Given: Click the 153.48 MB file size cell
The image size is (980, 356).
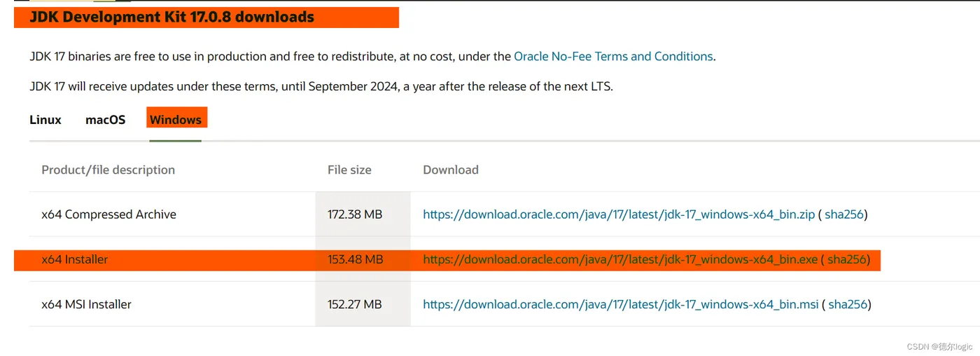Looking at the screenshot, I should click(x=355, y=259).
